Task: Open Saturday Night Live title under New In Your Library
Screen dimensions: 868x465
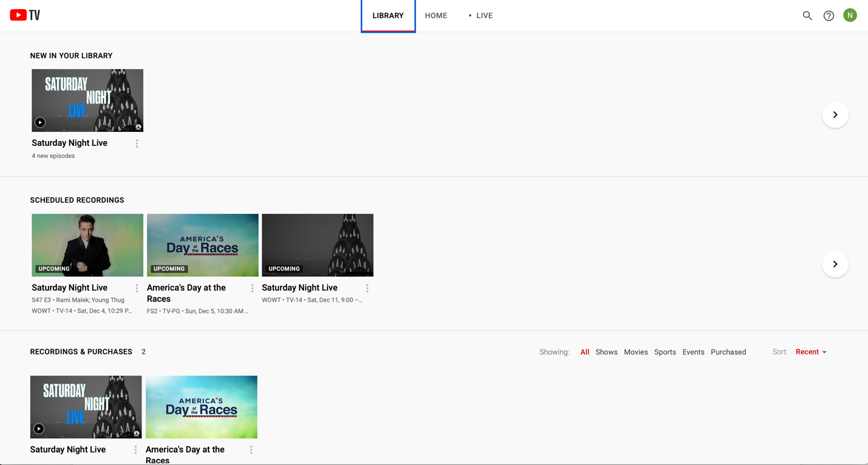Action: [x=70, y=143]
